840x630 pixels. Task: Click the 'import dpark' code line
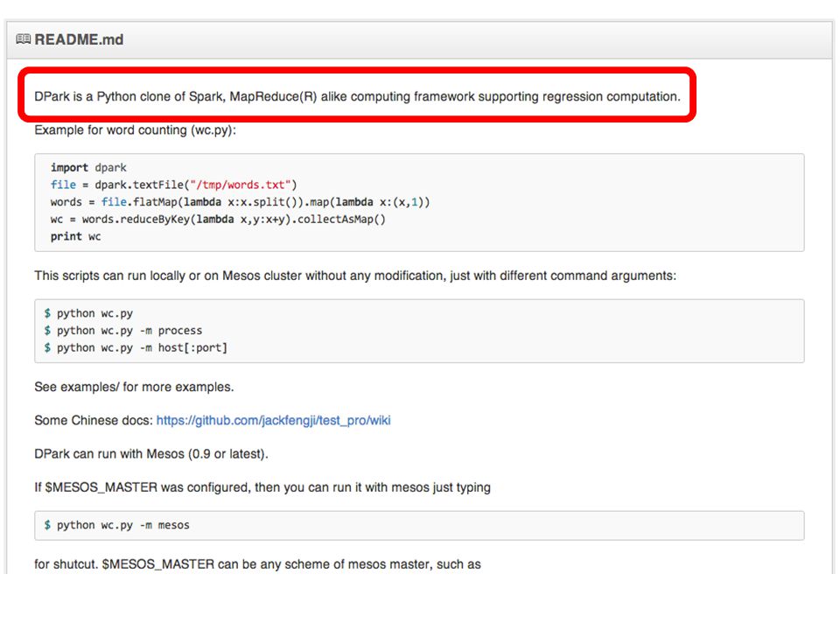(88, 168)
